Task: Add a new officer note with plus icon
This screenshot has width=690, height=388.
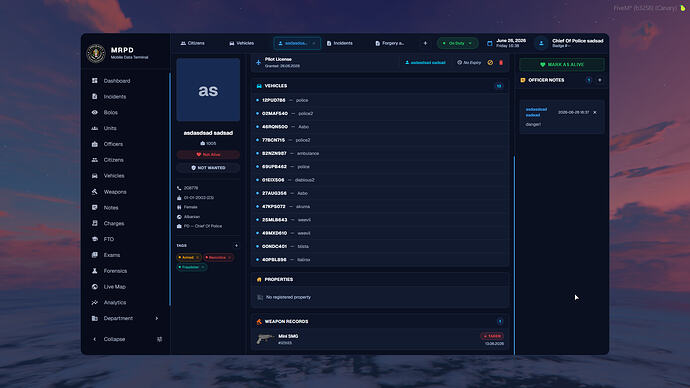Action: [599, 80]
